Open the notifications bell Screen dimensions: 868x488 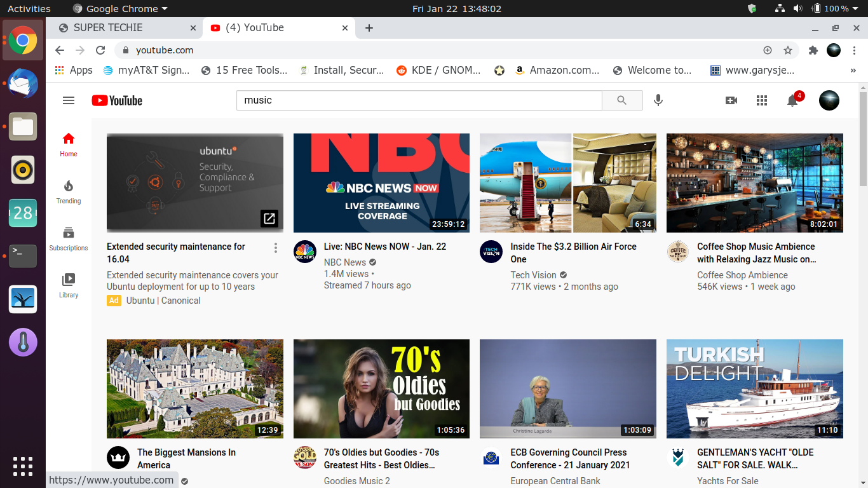[792, 100]
